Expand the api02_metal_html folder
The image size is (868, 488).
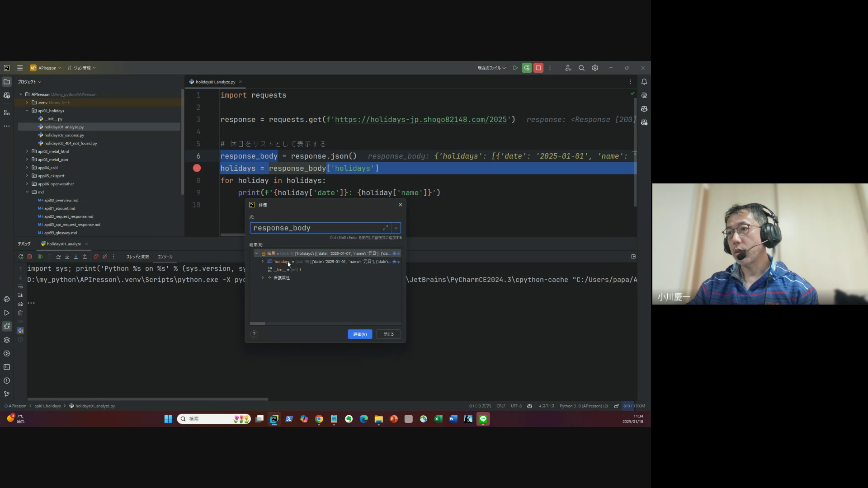(27, 151)
